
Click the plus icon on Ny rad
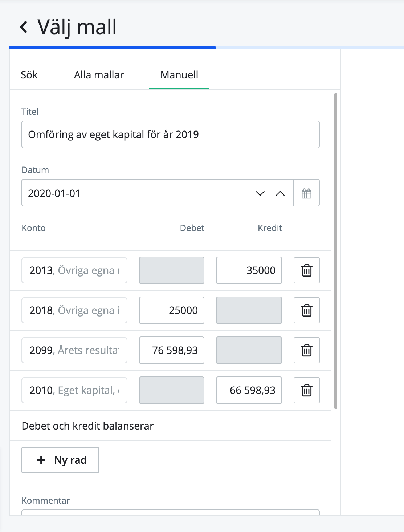(41, 460)
